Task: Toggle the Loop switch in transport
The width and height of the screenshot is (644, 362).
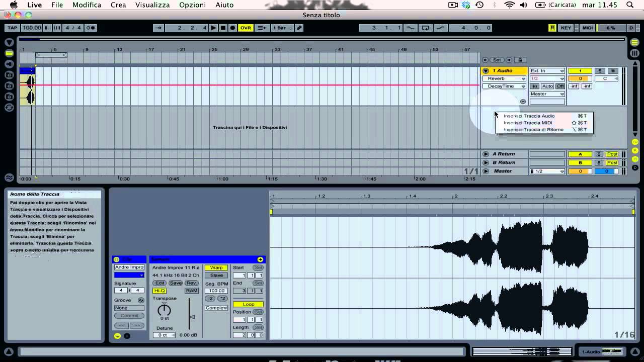Action: (x=426, y=28)
